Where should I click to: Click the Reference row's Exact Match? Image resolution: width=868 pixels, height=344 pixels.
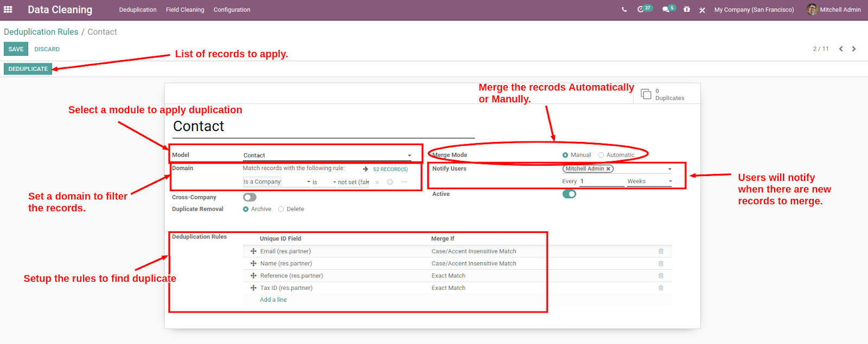[x=448, y=276]
